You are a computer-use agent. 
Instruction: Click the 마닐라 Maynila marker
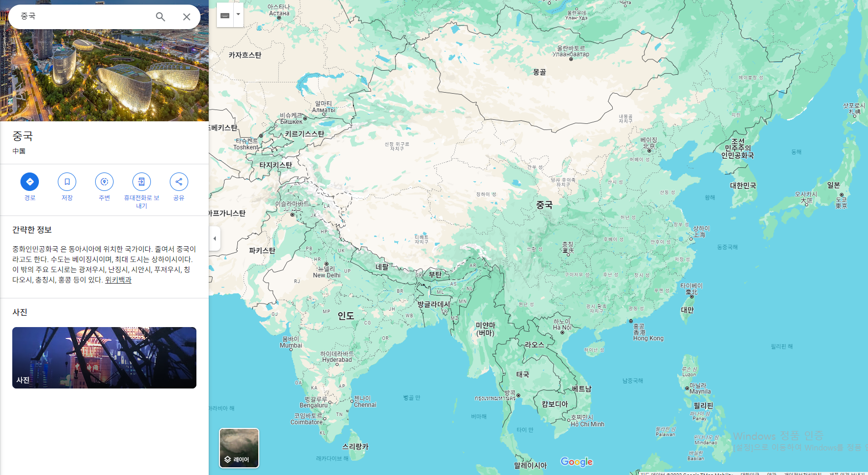tap(687, 388)
